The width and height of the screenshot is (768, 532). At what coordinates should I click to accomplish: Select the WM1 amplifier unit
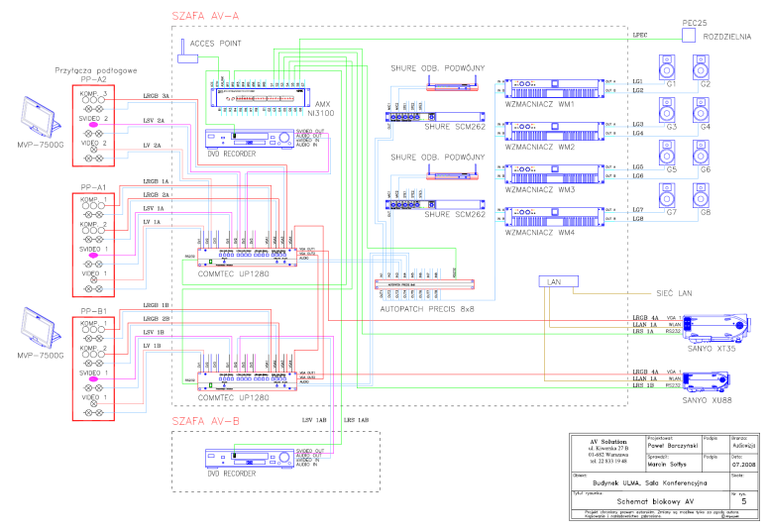(x=554, y=89)
